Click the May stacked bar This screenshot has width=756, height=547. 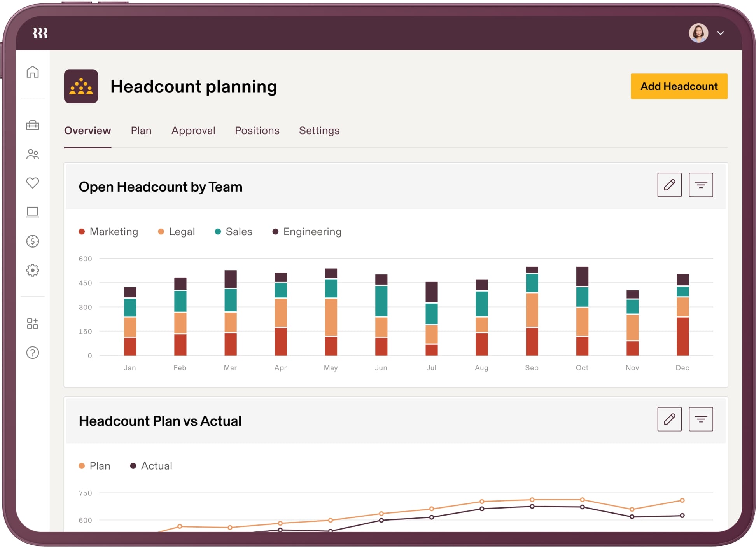(x=331, y=312)
